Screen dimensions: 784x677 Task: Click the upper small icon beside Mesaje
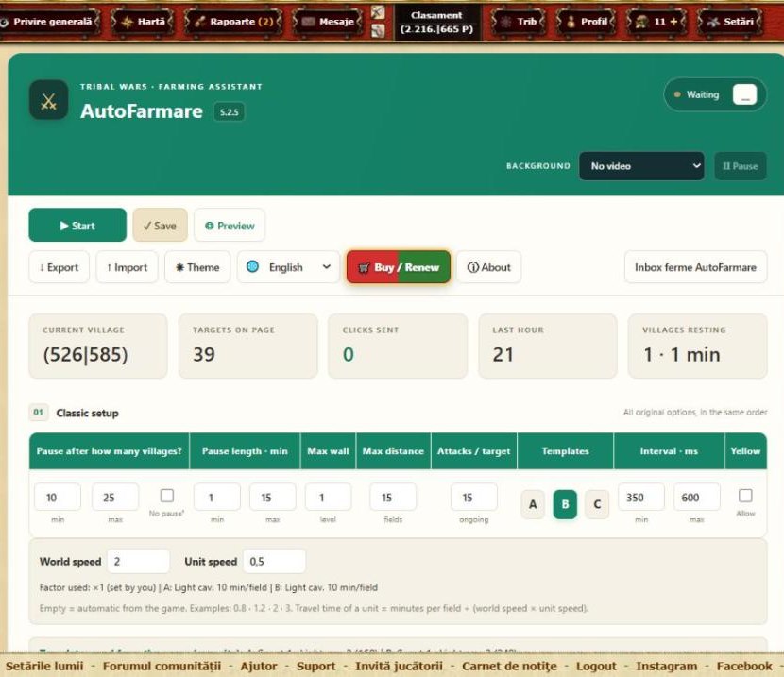(378, 12)
